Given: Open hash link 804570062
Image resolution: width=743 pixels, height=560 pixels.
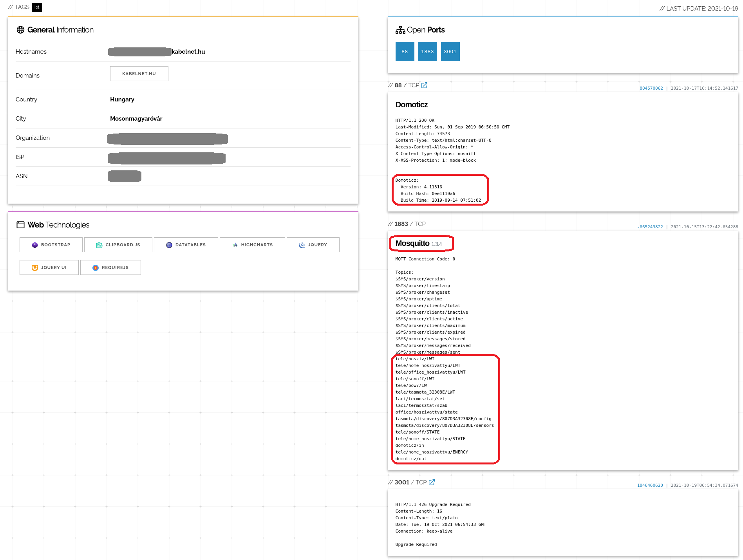Looking at the screenshot, I should (651, 88).
